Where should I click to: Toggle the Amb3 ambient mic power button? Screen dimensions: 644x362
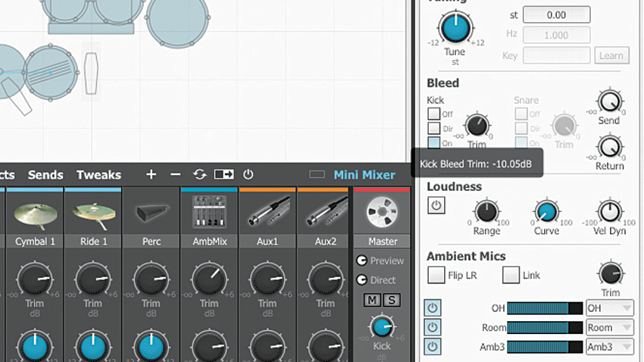point(432,346)
